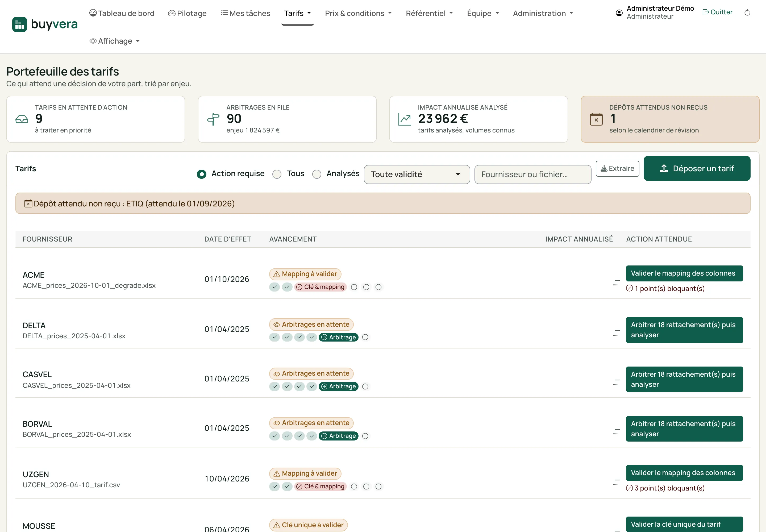766x532 pixels.
Task: Click the Clé & mapping step in UZGEN row
Action: tap(320, 487)
